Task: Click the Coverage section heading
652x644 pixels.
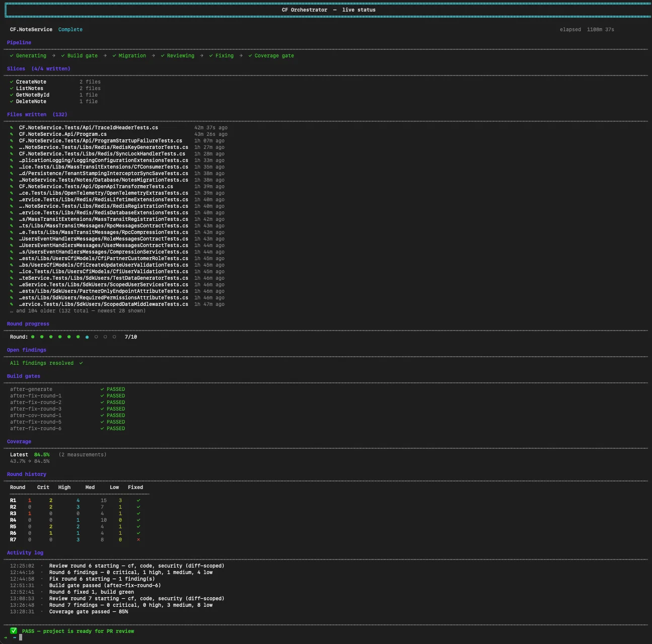Action: pos(19,442)
